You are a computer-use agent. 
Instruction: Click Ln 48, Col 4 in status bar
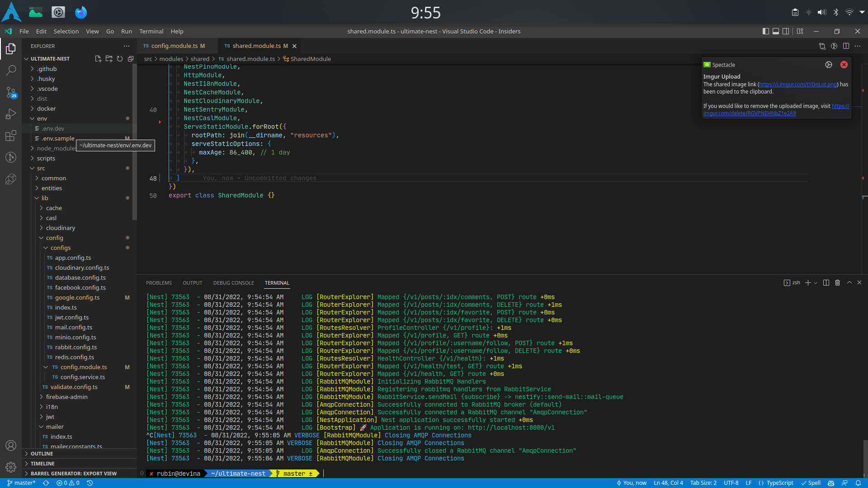click(x=668, y=483)
